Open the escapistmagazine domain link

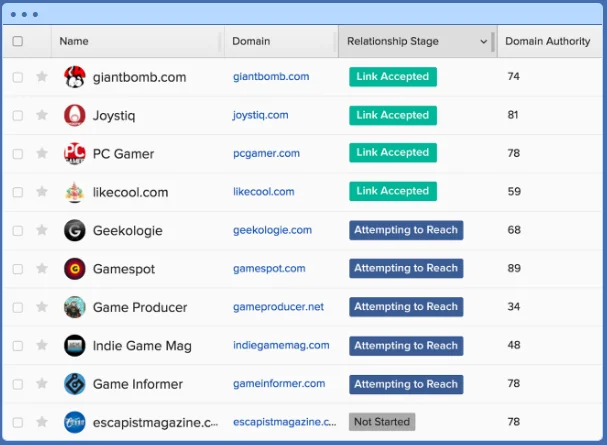(285, 422)
